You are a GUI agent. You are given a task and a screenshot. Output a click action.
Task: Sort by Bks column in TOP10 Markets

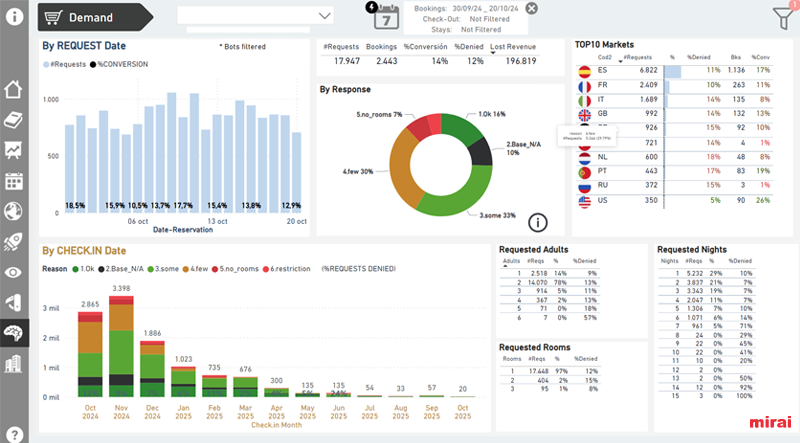coord(736,57)
